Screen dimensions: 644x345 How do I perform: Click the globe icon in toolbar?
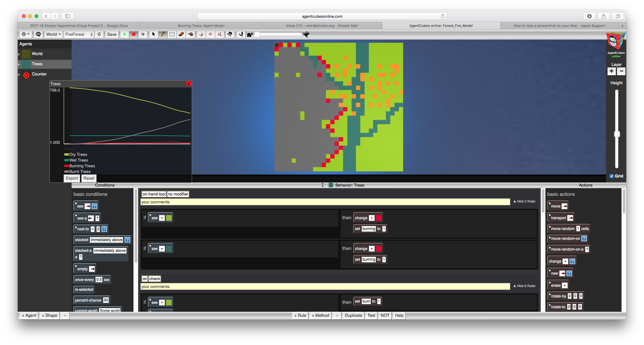click(x=38, y=34)
